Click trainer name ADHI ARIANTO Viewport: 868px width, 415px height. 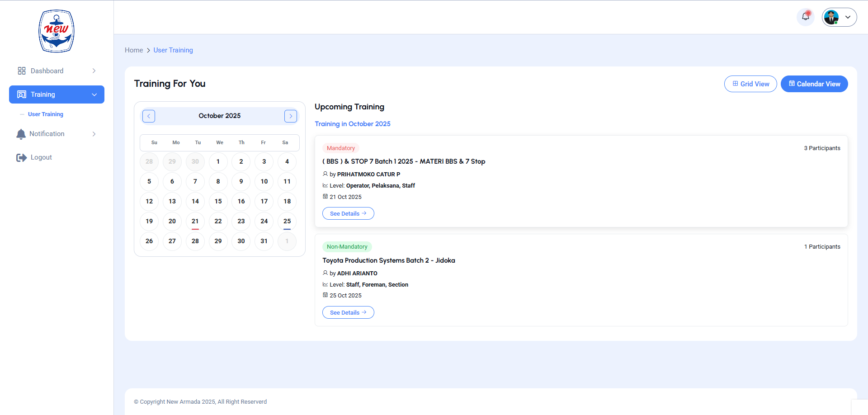tap(357, 274)
